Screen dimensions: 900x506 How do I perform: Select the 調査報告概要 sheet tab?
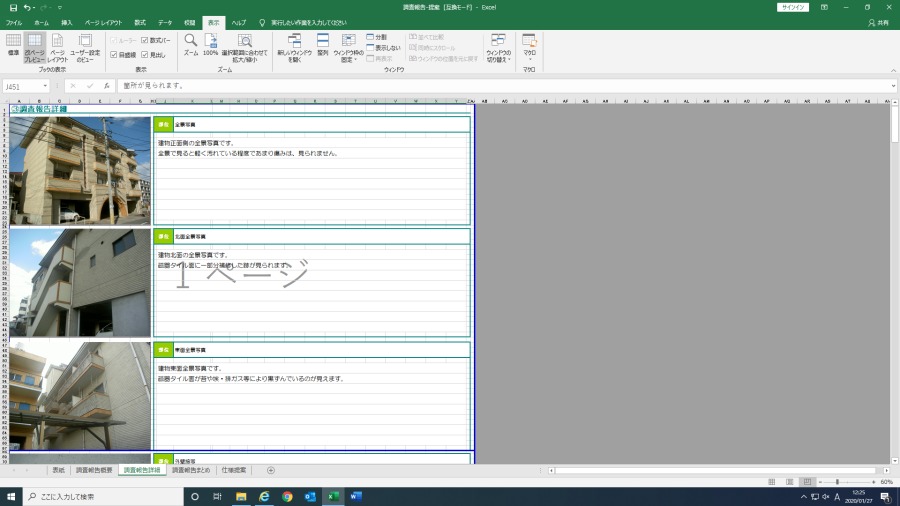(94, 470)
